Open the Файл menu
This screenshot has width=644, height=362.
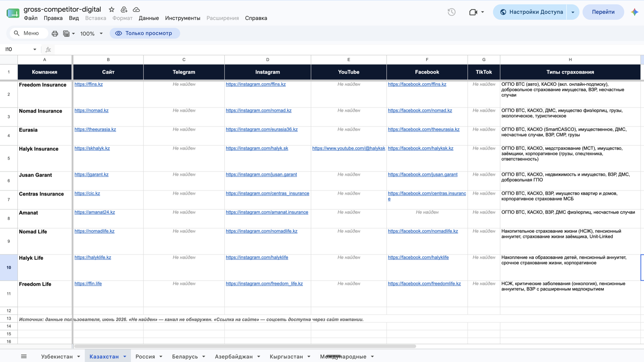[x=31, y=18]
